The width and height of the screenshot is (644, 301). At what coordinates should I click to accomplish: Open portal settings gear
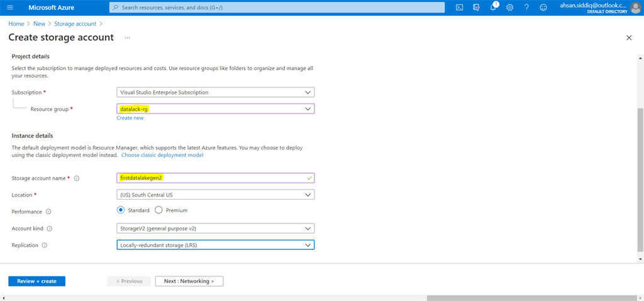tap(509, 8)
